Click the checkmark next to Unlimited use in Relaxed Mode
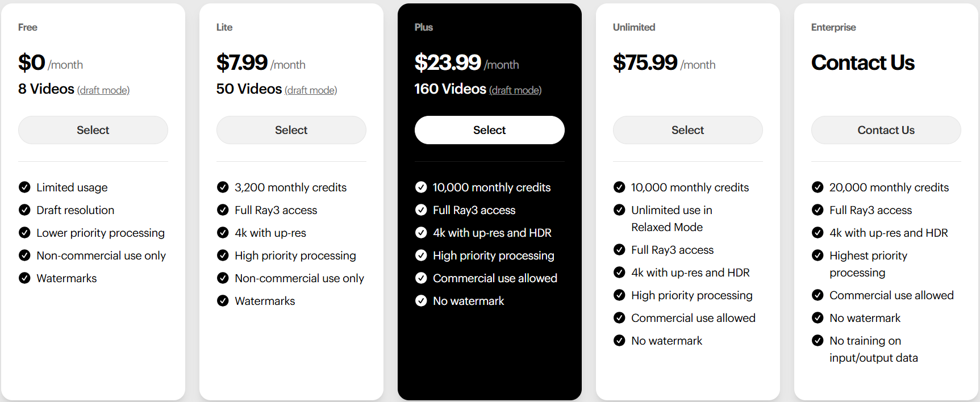The image size is (980, 402). (x=619, y=210)
